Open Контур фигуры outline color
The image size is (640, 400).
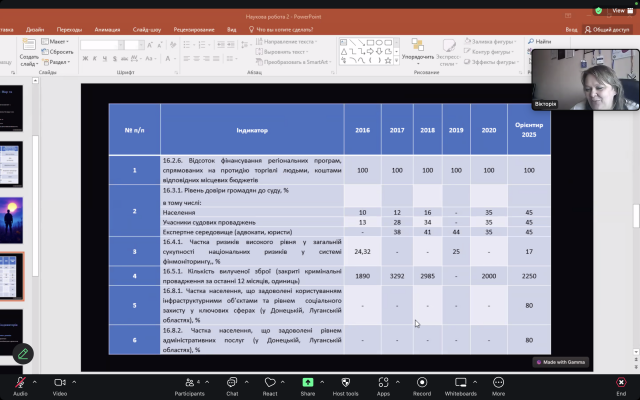(x=489, y=52)
